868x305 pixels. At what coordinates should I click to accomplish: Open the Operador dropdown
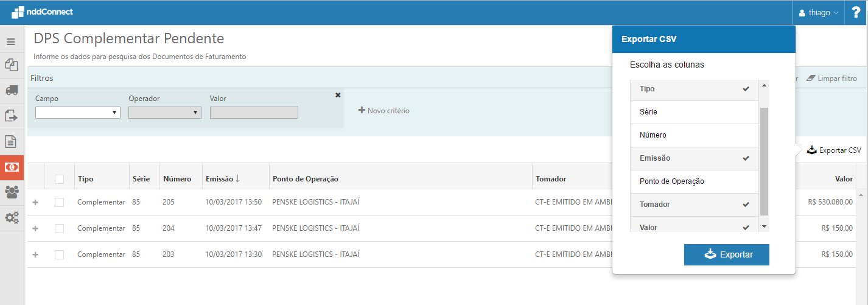(x=164, y=113)
